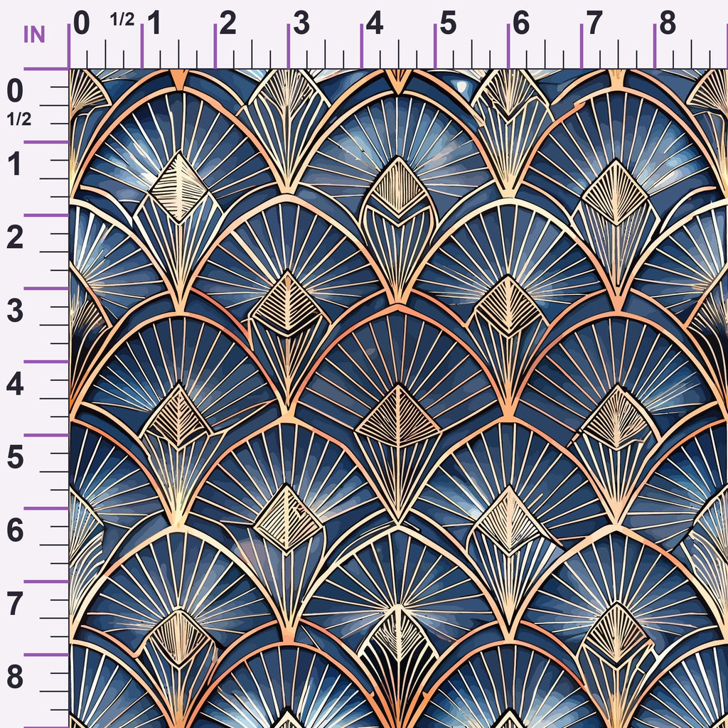Click the number 8 on the top ruler
This screenshot has height=728, width=728.
(x=667, y=23)
